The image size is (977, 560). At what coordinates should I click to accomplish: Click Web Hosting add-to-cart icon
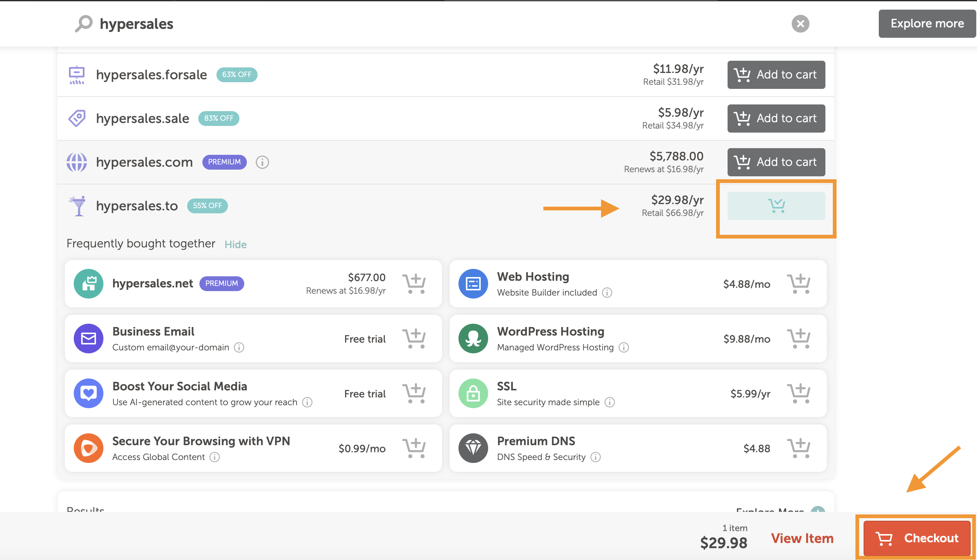798,284
